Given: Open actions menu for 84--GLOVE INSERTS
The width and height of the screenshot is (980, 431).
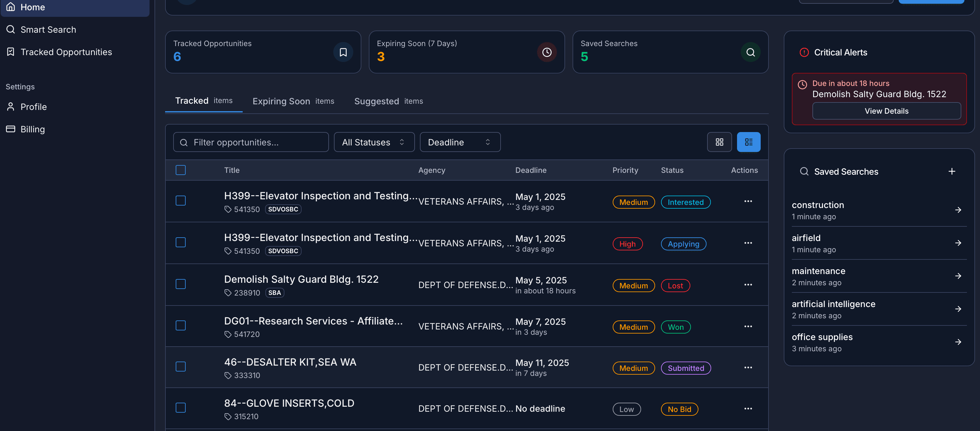Looking at the screenshot, I should click(748, 409).
